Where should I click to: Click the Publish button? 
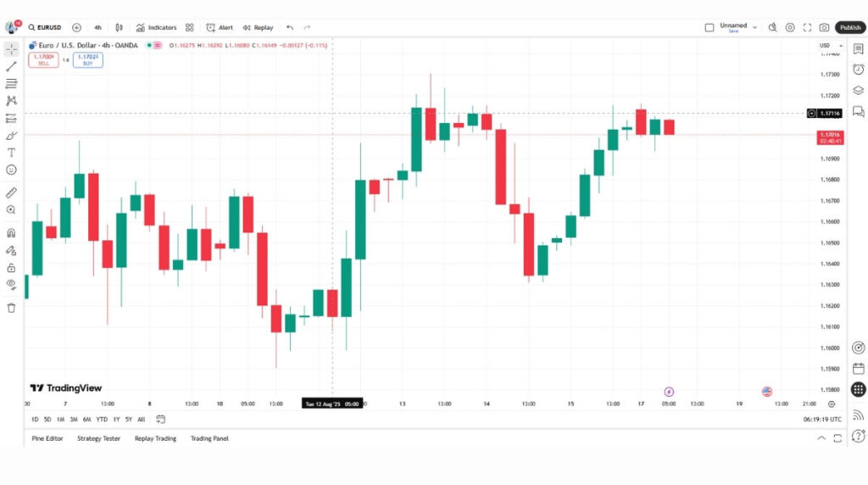(849, 27)
